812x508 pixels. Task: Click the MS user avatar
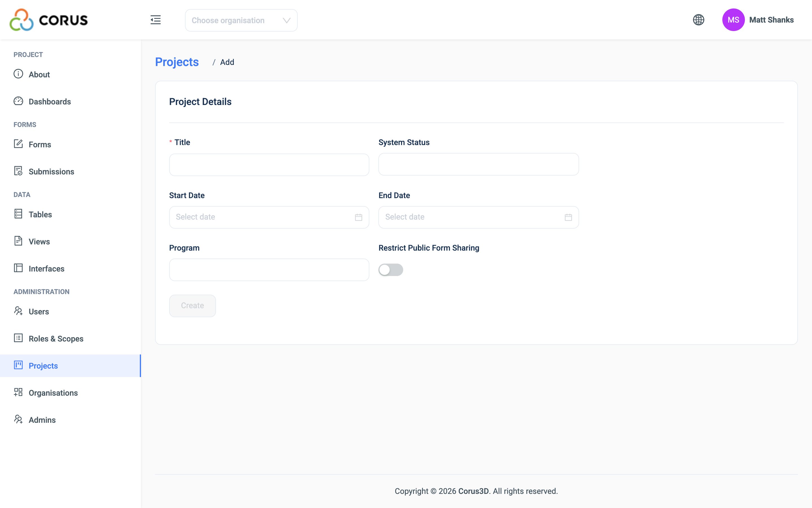733,20
